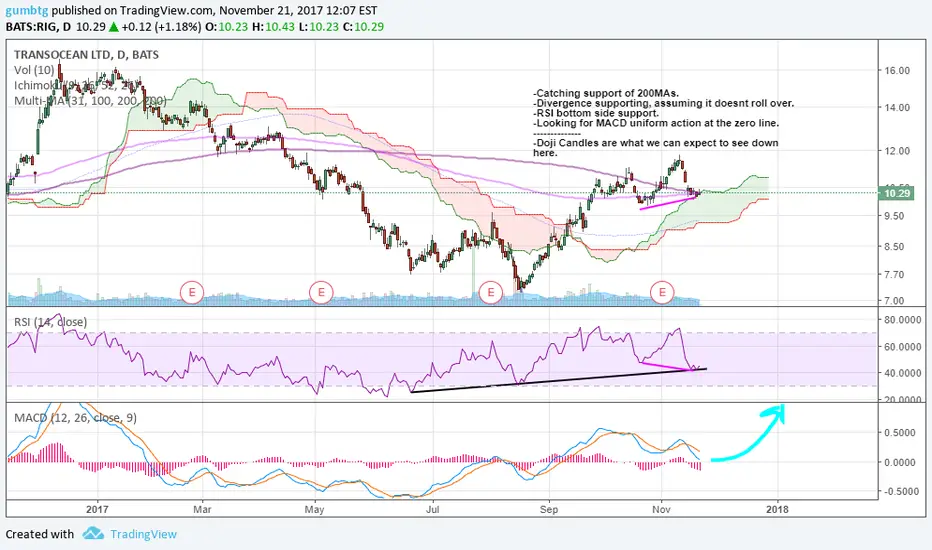This screenshot has width=932, height=550.
Task: Click the O:10.23 open price value
Action: coord(226,27)
